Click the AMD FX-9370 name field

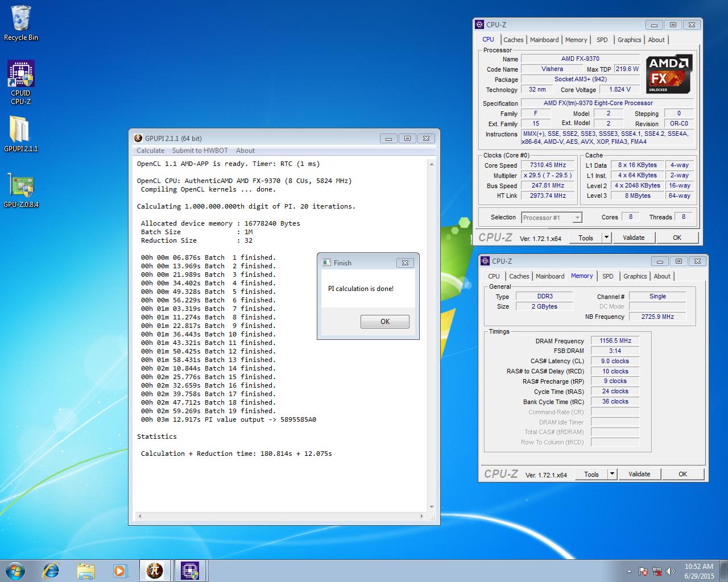coord(580,59)
